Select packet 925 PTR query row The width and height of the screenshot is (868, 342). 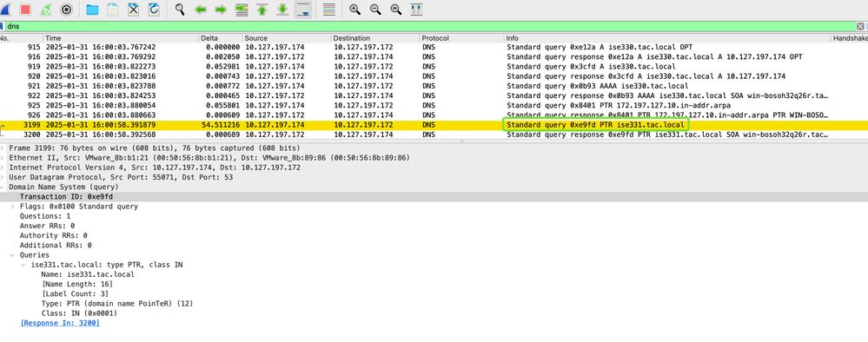click(434, 105)
